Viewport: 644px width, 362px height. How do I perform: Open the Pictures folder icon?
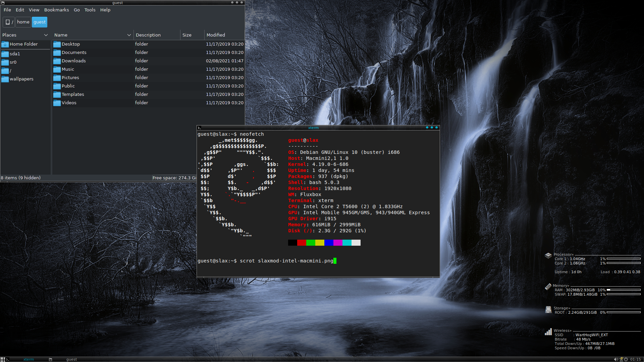click(x=57, y=78)
